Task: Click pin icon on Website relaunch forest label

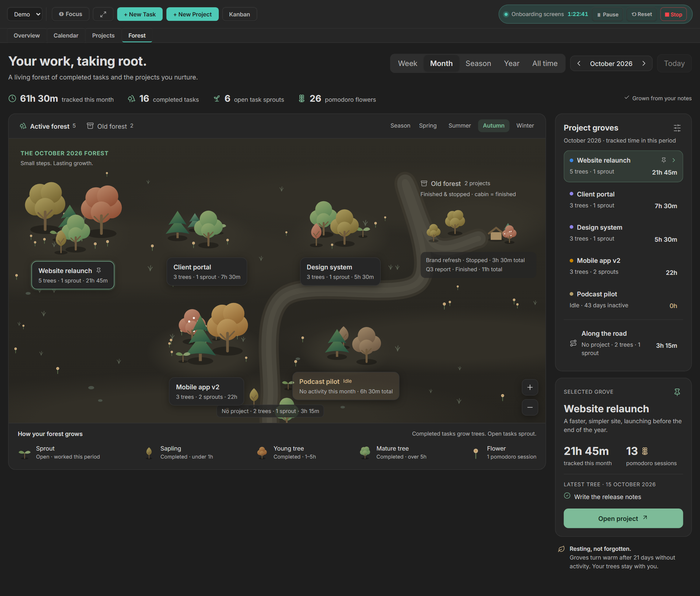Action: (x=98, y=270)
